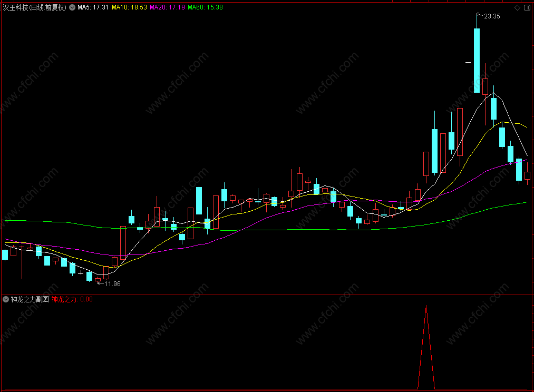Open dropdown arrow beside 神龙之力副图 label
Image resolution: width=534 pixels, height=392 pixels.
click(6, 299)
